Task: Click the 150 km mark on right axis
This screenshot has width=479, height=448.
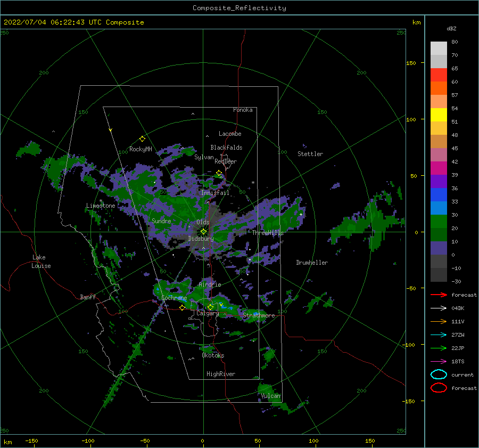Action: pyautogui.click(x=411, y=63)
